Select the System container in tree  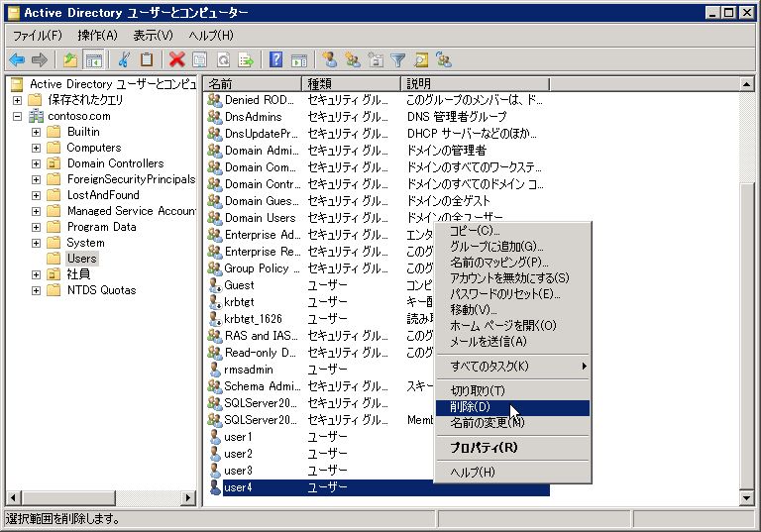pyautogui.click(x=85, y=243)
